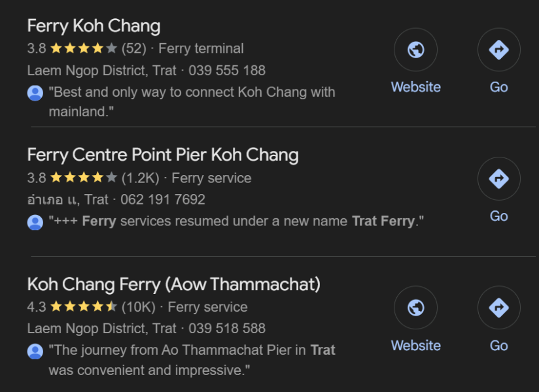Click the Website globe icon for Koh Chang Ferry (Aow Thammachat)
The image size is (539, 392).
(415, 308)
